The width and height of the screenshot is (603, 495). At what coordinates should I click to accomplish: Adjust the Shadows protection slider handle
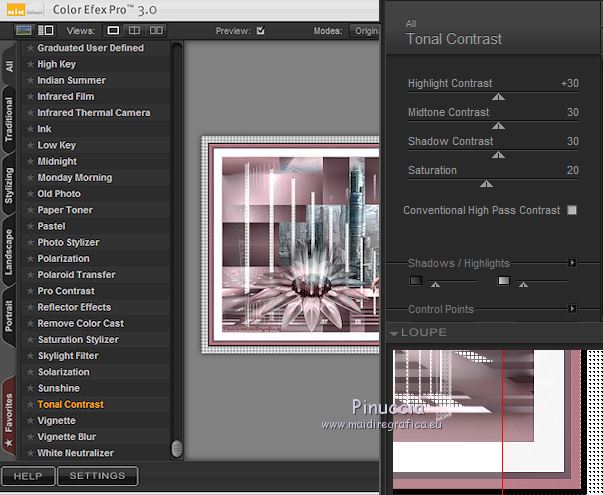coord(435,285)
